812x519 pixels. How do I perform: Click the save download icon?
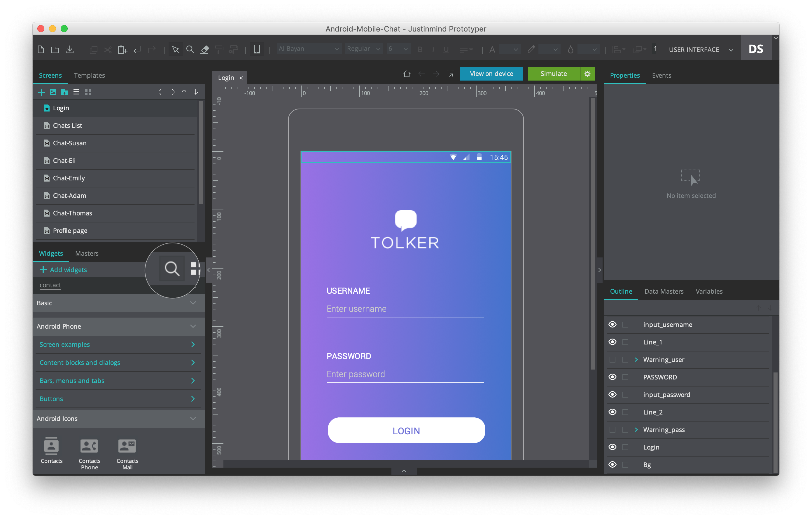(69, 50)
